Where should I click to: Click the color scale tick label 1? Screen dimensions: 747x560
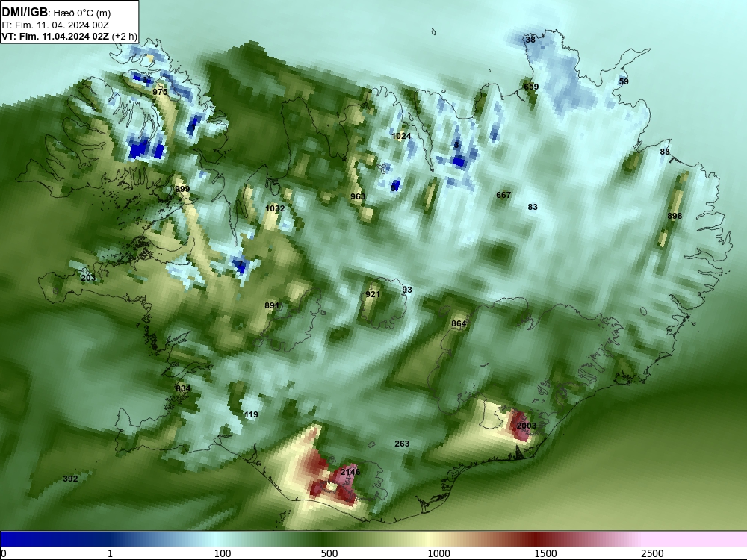(110, 553)
